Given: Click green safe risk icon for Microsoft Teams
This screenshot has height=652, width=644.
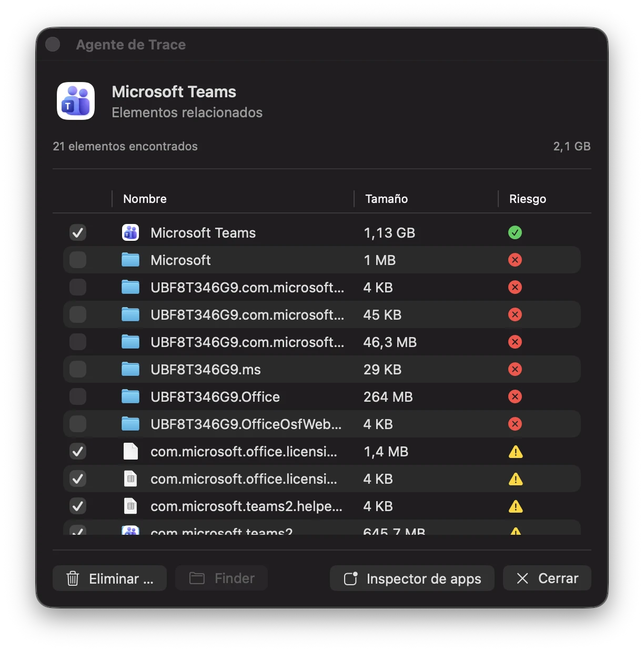Looking at the screenshot, I should [515, 232].
